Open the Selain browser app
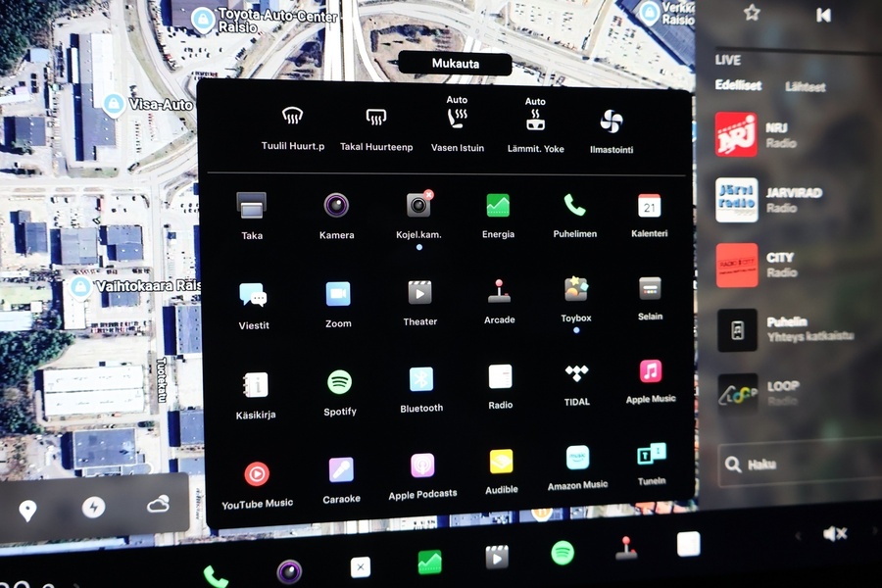 click(650, 289)
